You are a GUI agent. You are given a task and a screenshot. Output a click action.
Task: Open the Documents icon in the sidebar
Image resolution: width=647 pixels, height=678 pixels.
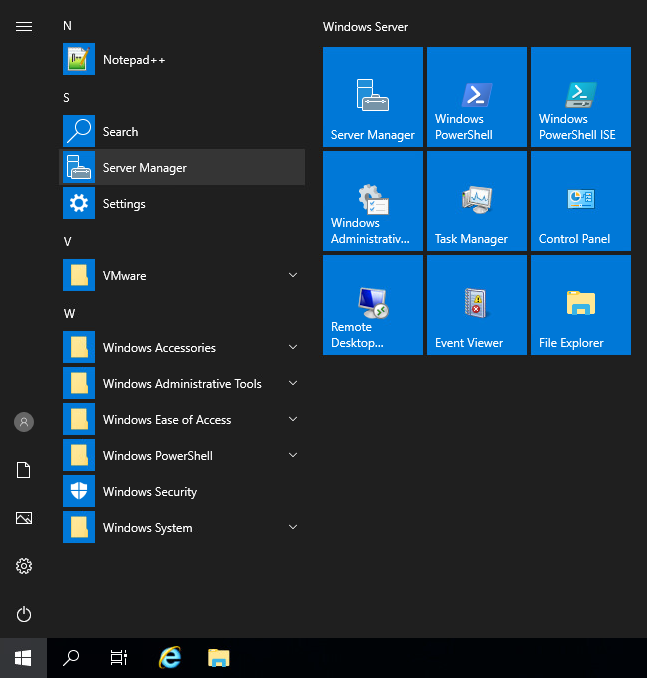tap(24, 470)
